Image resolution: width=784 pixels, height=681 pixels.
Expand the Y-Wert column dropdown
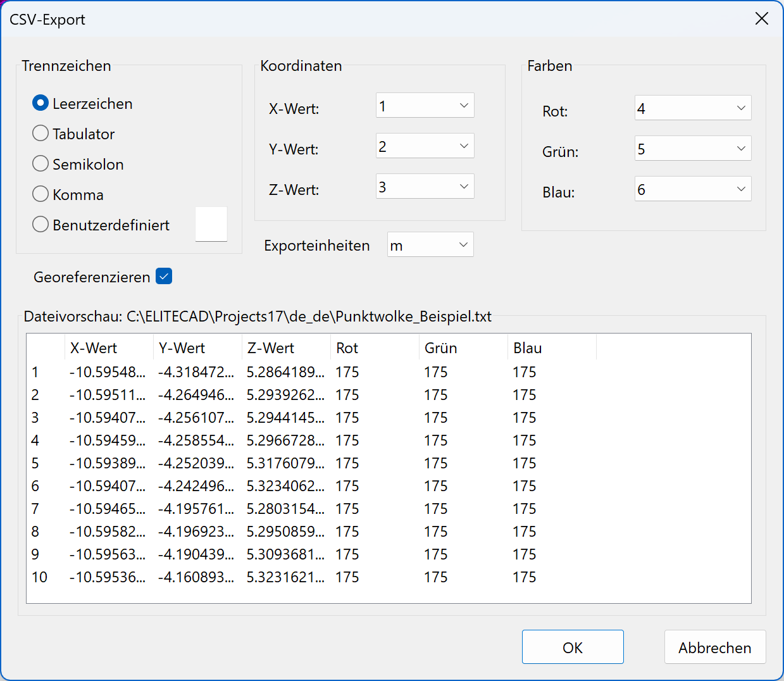pos(425,146)
